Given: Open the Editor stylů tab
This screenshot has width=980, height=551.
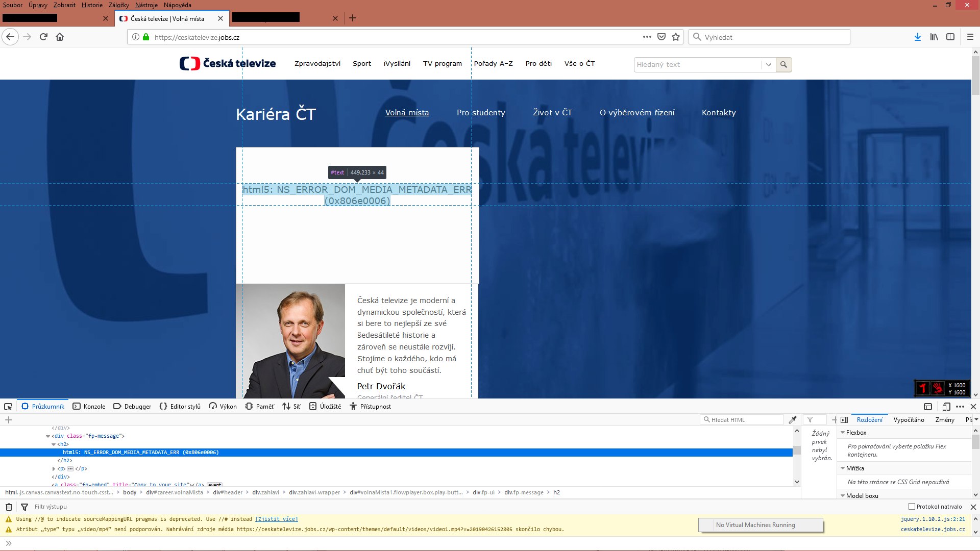Looking at the screenshot, I should coord(180,407).
